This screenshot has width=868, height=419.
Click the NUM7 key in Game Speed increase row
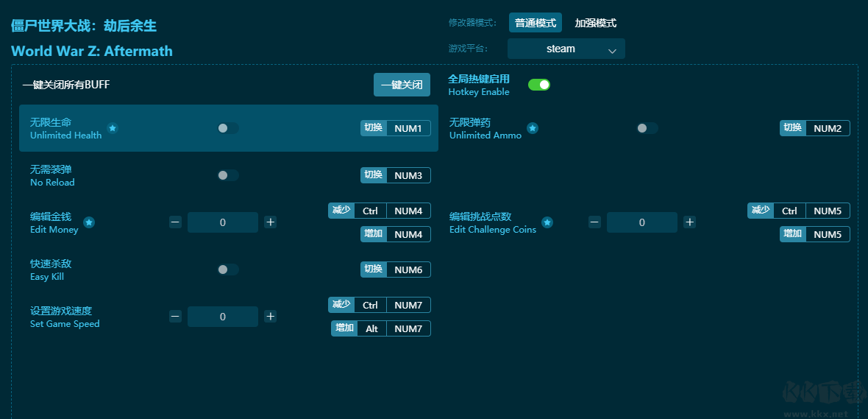408,328
